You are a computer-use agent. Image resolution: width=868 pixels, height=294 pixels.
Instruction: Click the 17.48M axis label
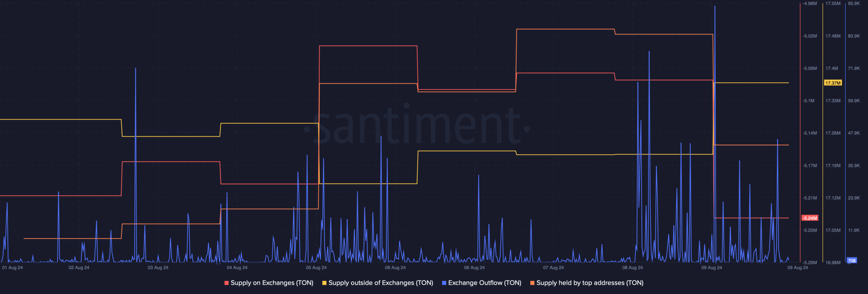click(833, 36)
